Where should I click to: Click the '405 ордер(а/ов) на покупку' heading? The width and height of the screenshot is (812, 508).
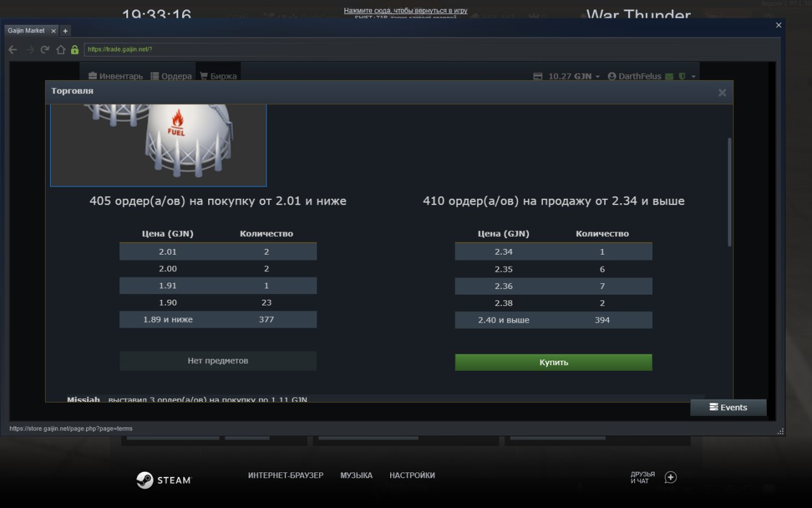[x=218, y=201]
